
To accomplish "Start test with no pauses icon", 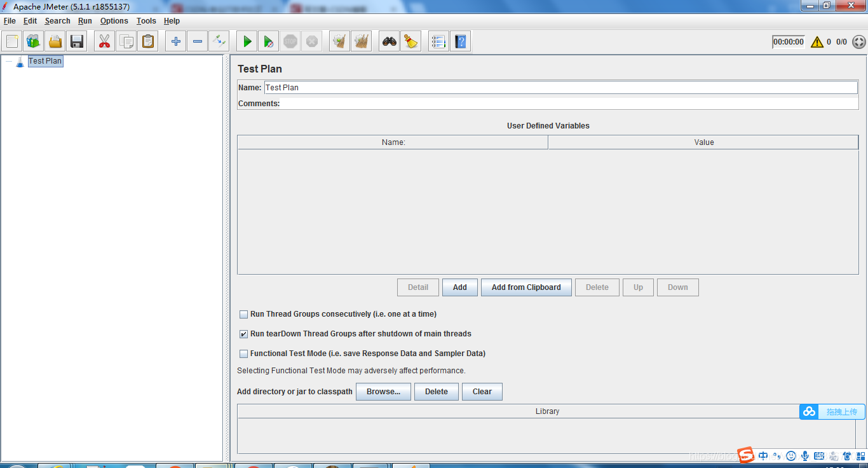I will click(x=269, y=42).
